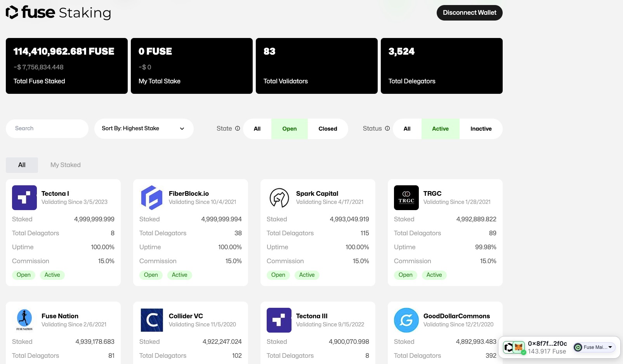Select the Active status filter
623x364 pixels.
click(440, 129)
